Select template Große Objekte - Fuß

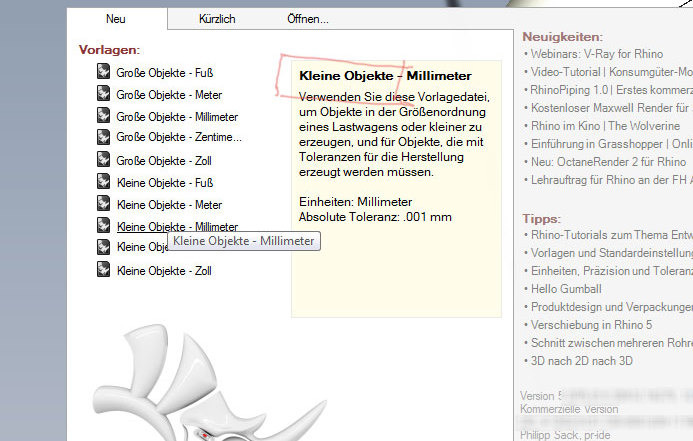click(x=165, y=72)
